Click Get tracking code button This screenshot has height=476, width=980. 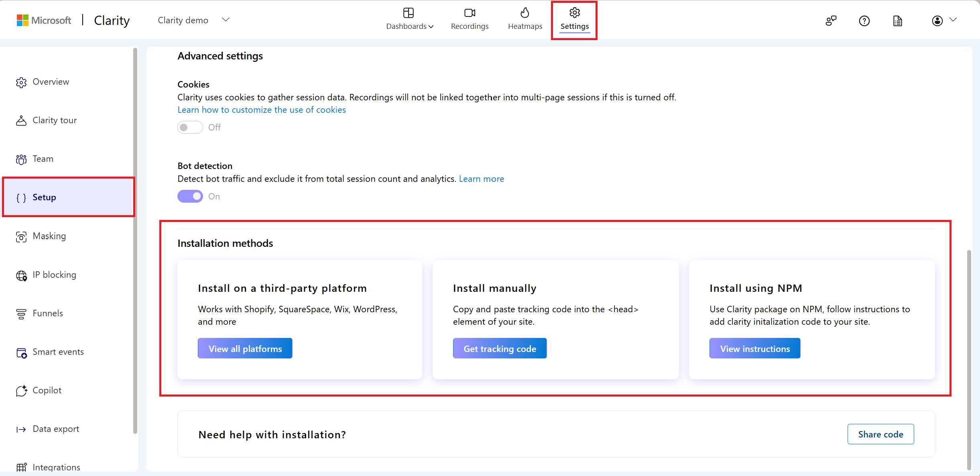tap(500, 348)
